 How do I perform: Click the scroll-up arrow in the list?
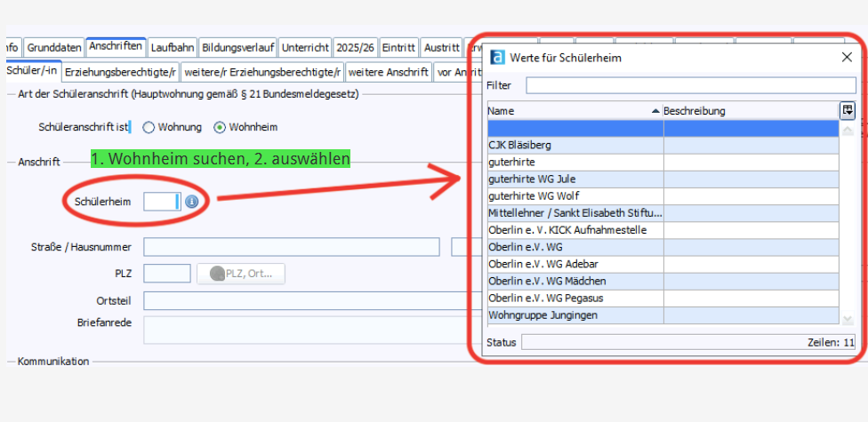[x=848, y=131]
